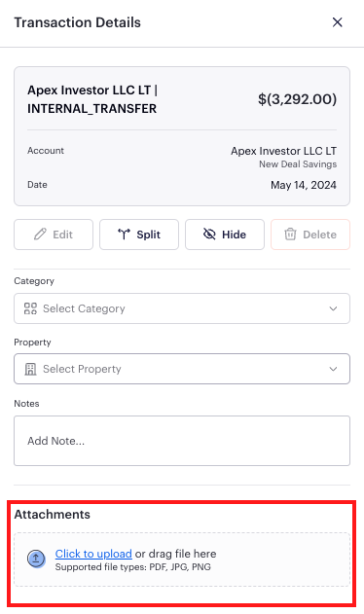Click the circular upload arrow icon
Viewport: 364px width, 614px height.
36,559
